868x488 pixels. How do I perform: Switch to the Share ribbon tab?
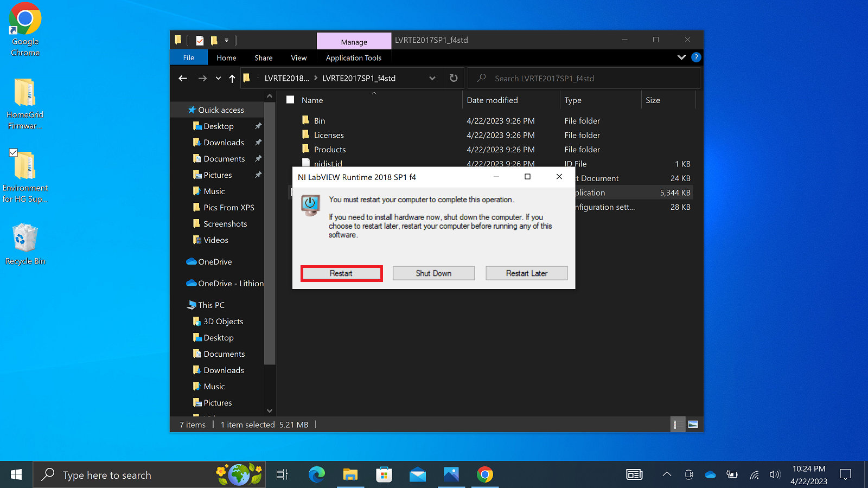click(x=263, y=57)
